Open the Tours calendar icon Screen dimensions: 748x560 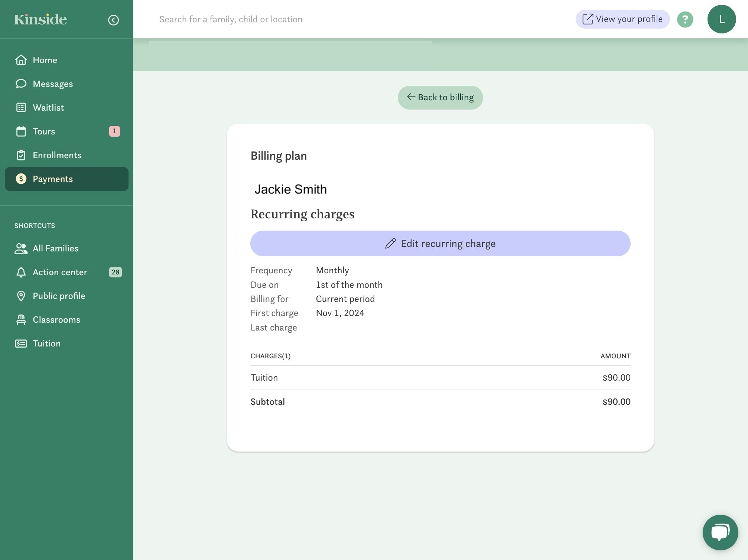[x=21, y=131]
